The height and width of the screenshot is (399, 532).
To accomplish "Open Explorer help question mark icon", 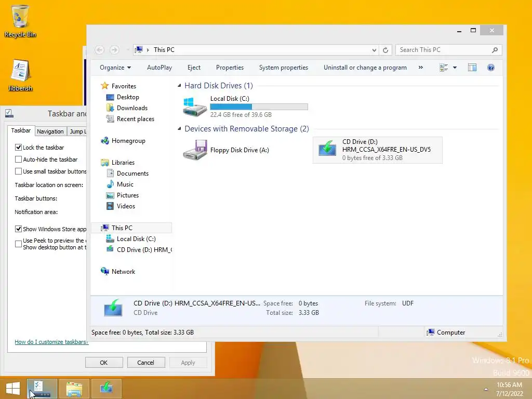I will pyautogui.click(x=490, y=68).
